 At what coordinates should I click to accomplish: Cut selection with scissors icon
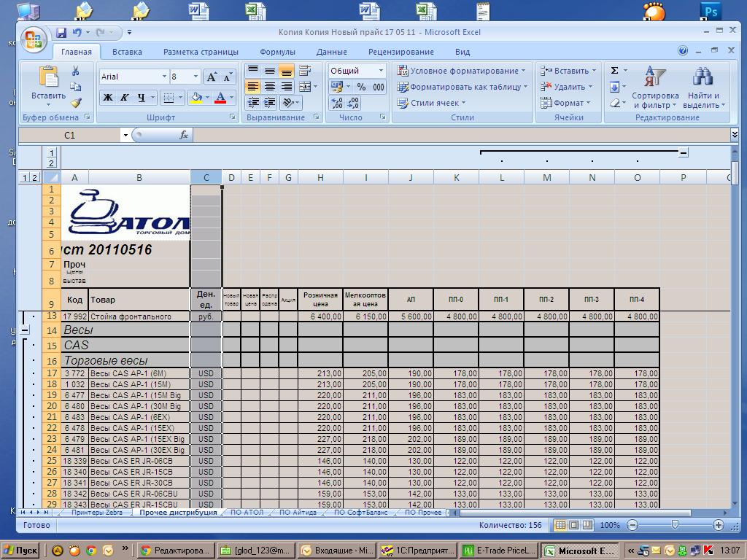click(75, 71)
